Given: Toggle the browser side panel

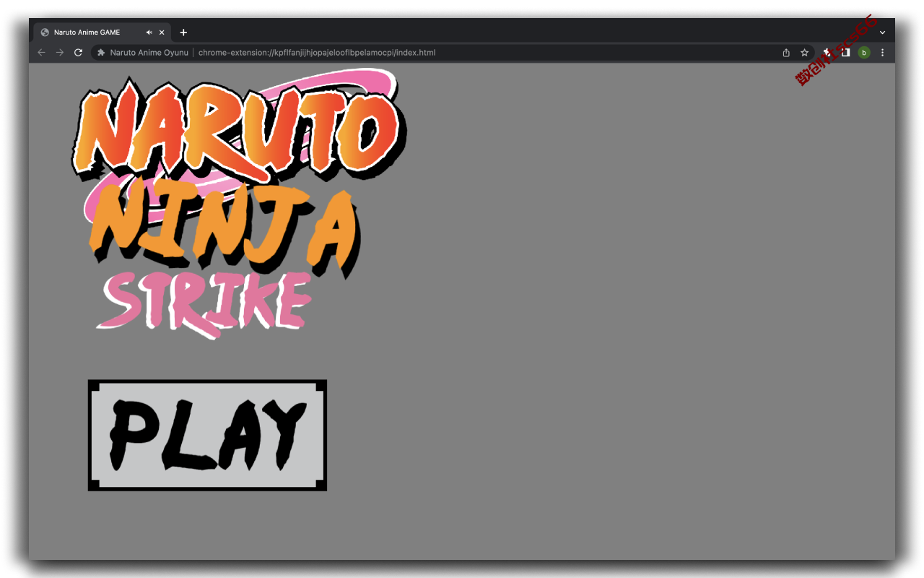Looking at the screenshot, I should click(x=845, y=53).
